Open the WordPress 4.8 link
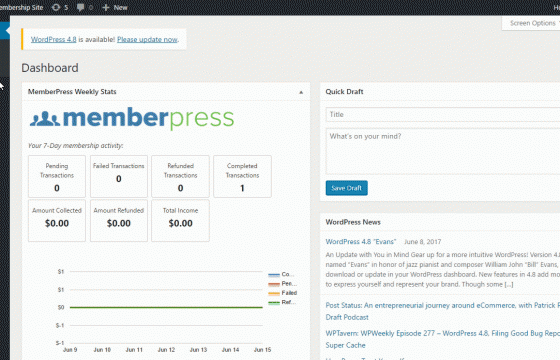The height and width of the screenshot is (360, 560). (54, 39)
